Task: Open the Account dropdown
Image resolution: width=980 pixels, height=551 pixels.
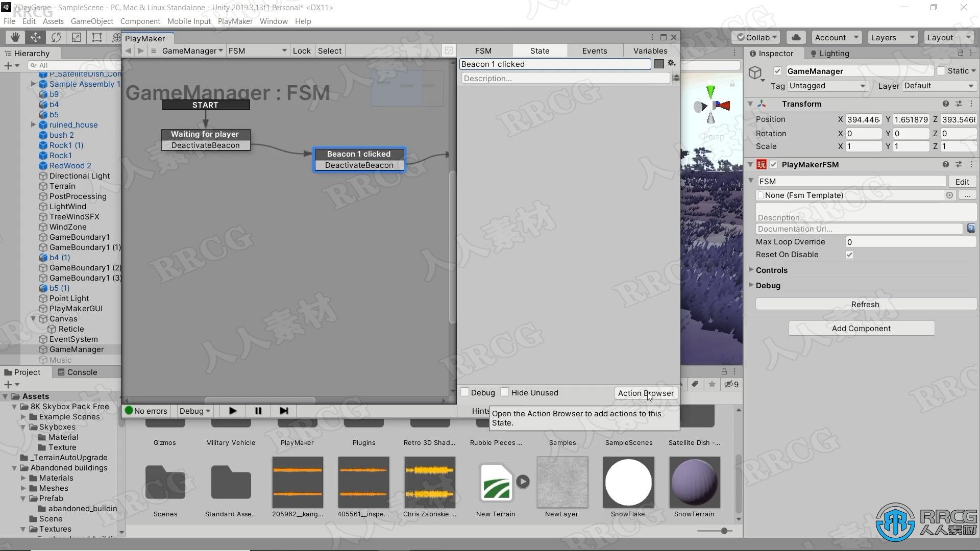Action: pos(836,37)
